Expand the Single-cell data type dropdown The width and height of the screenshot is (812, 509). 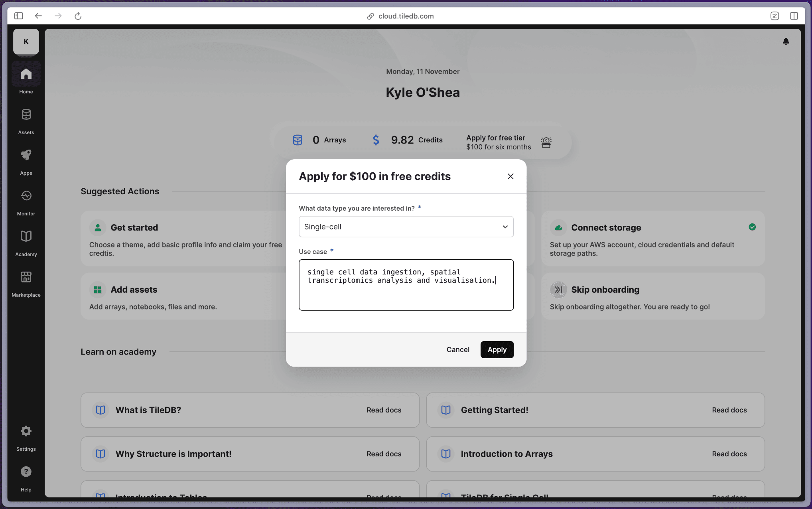click(406, 227)
